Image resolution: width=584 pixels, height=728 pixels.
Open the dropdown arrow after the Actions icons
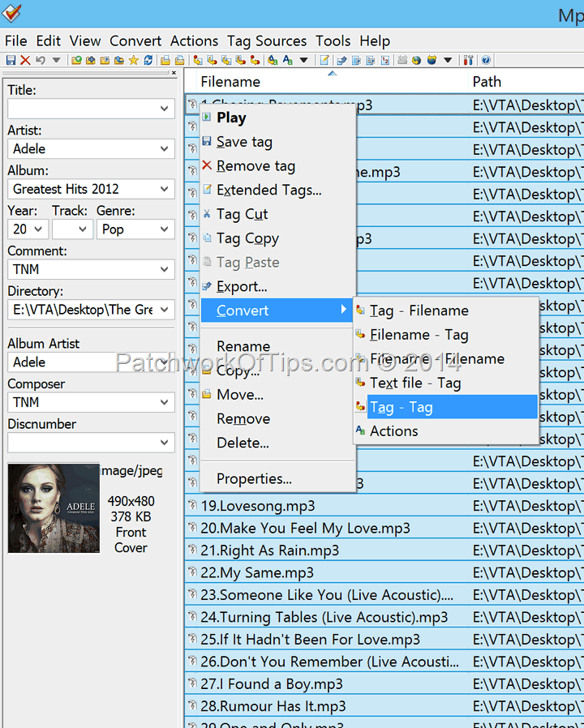tap(304, 60)
